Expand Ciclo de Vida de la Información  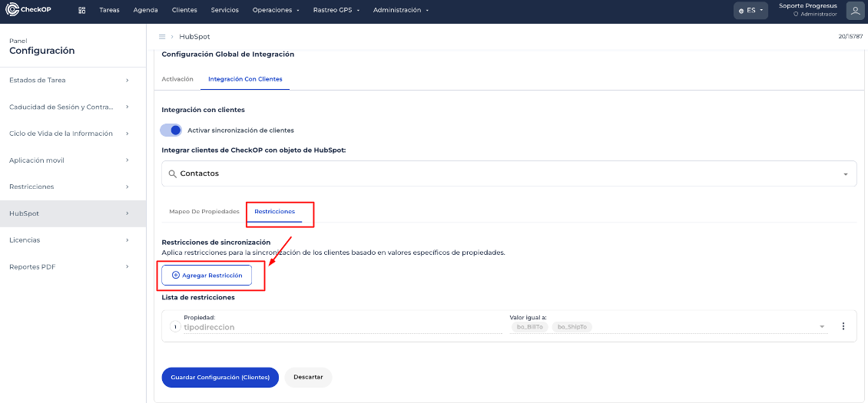(x=72, y=134)
